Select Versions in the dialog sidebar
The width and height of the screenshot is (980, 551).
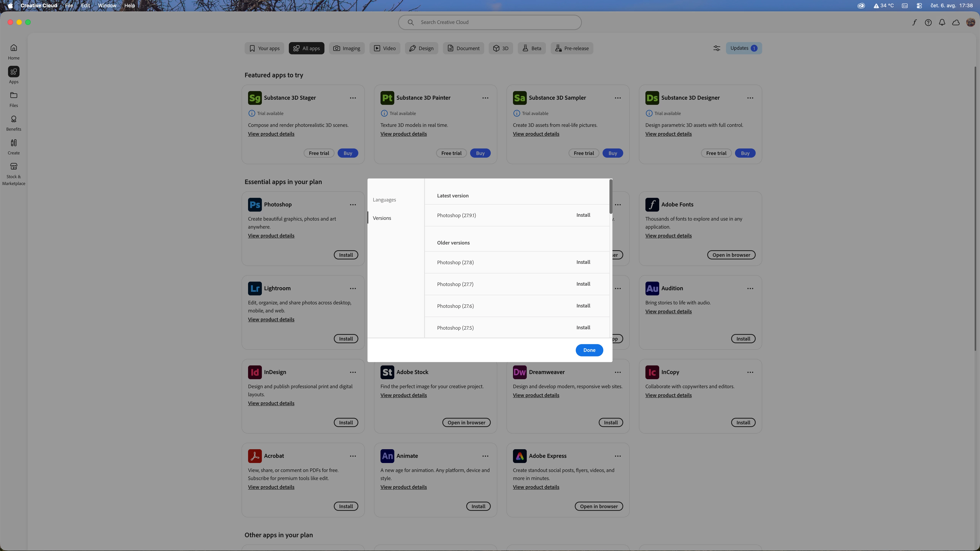point(382,218)
